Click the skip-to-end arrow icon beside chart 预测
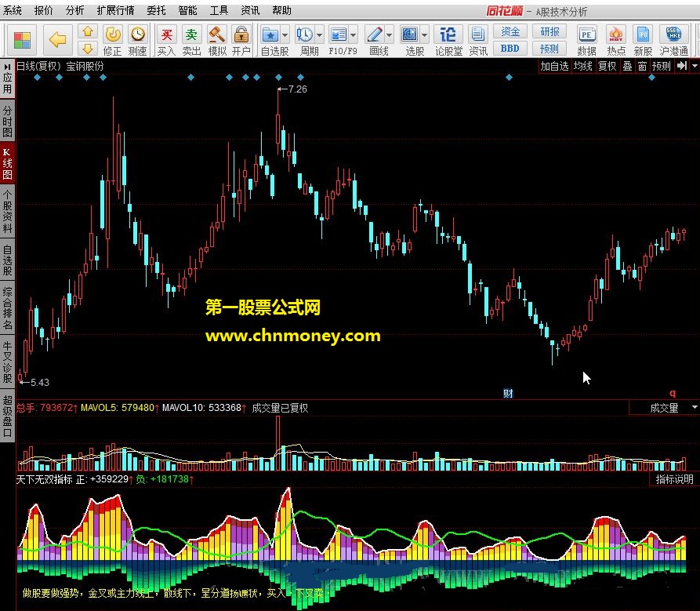 click(681, 66)
